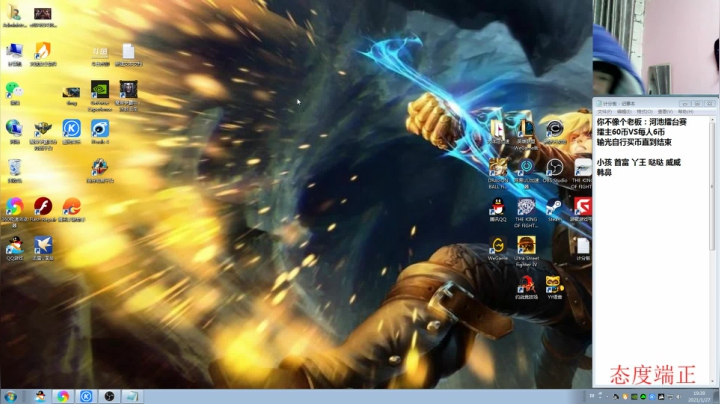
Task: Open the timg image file on desktop
Action: pos(71,95)
